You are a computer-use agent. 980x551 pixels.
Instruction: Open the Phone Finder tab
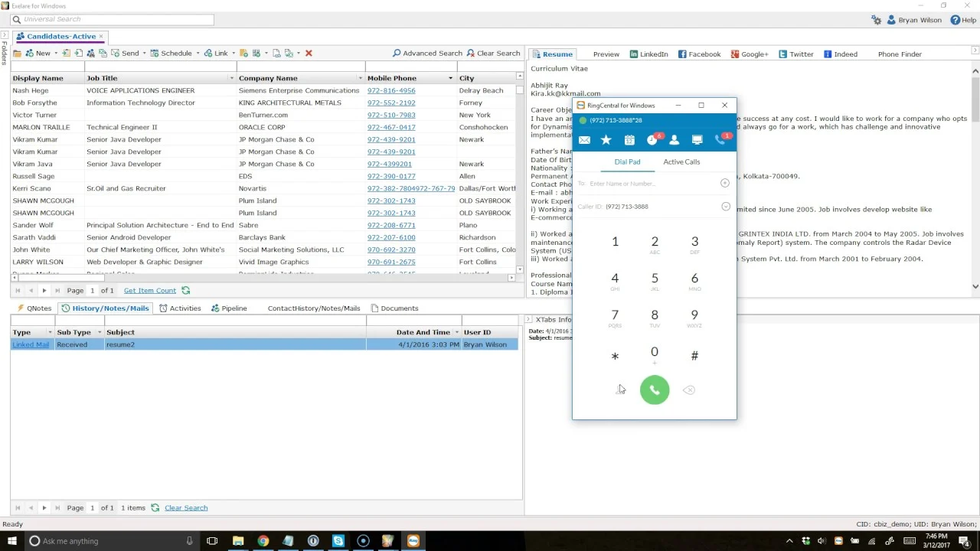click(900, 54)
